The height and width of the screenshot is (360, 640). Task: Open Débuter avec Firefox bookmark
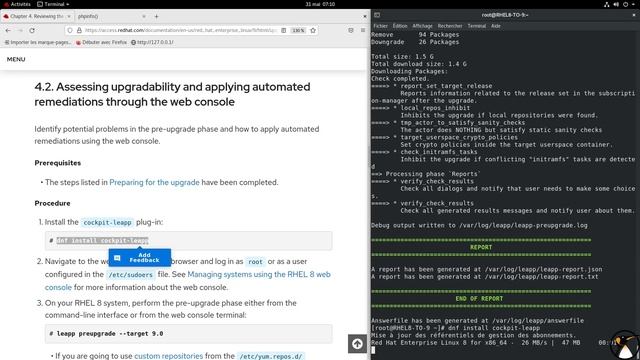coord(101,42)
